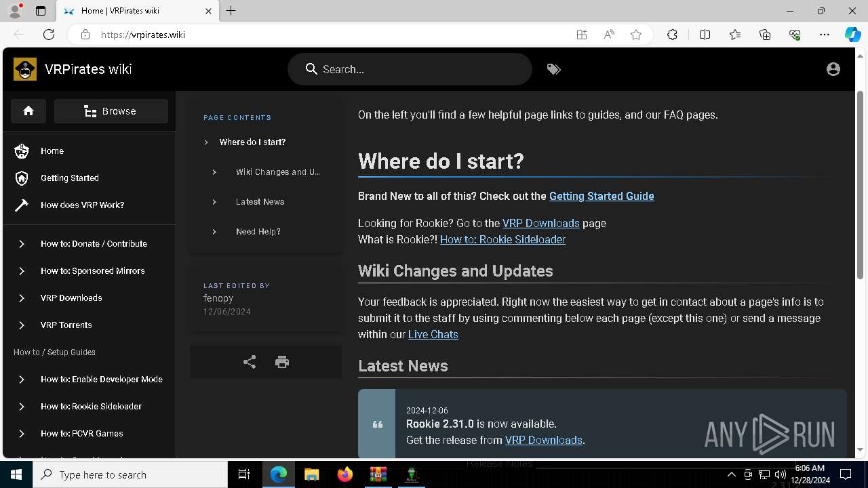Click the wiki Search field
This screenshot has height=488, width=868.
click(x=410, y=69)
